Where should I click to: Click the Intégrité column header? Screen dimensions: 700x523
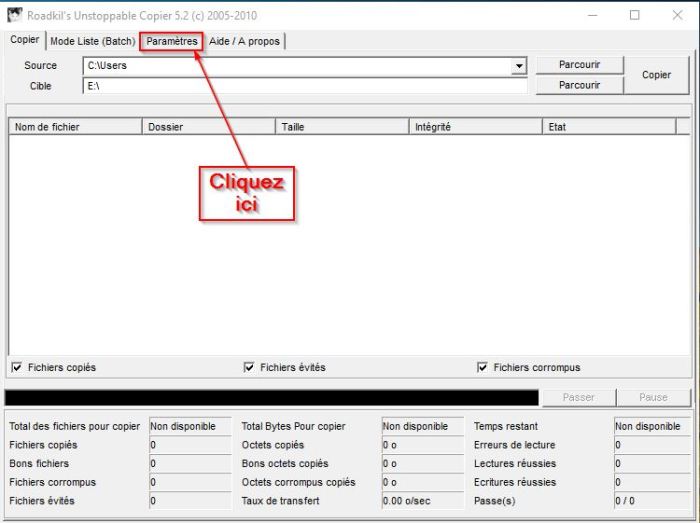pyautogui.click(x=476, y=127)
